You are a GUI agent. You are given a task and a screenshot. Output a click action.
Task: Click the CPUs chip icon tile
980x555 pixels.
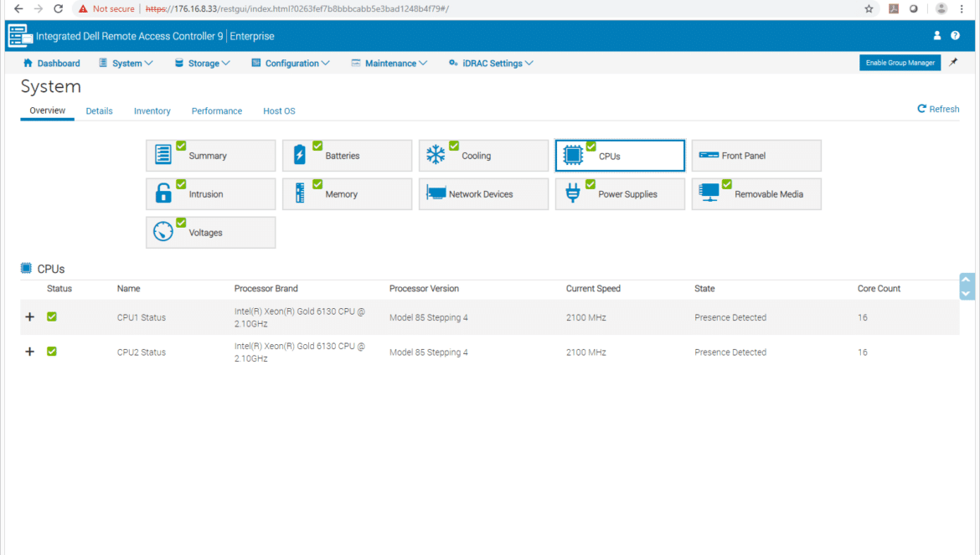pos(572,155)
